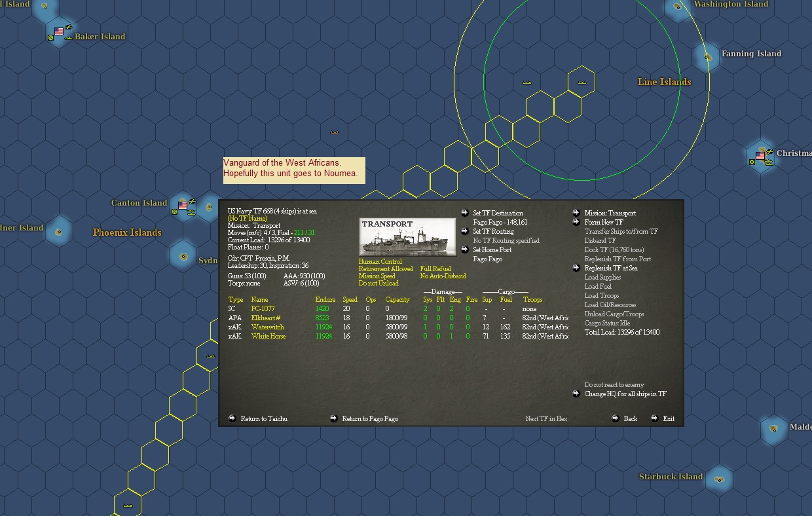Image resolution: width=812 pixels, height=516 pixels.
Task: Open ship Elkheart # details
Action: 266,318
